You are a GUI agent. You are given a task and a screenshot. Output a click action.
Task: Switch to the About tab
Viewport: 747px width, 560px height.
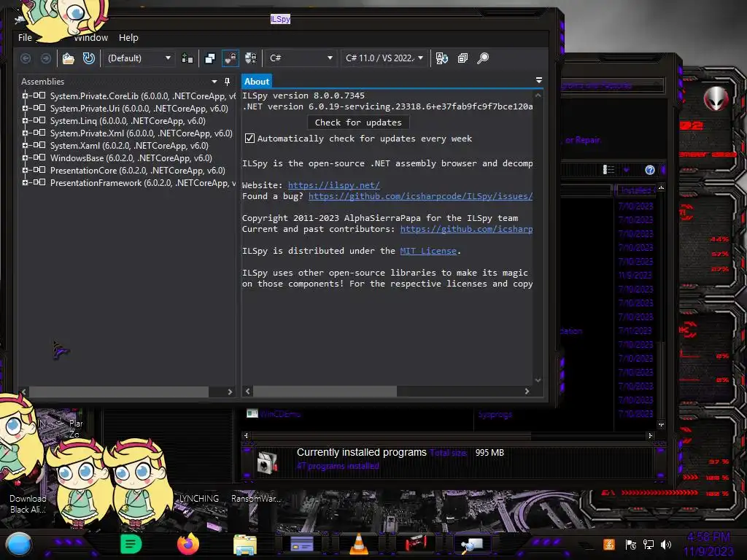click(x=257, y=82)
